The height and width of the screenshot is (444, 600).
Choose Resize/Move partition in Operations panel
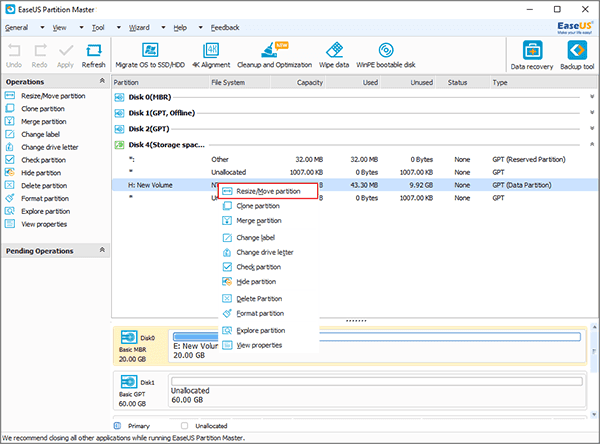click(x=45, y=96)
